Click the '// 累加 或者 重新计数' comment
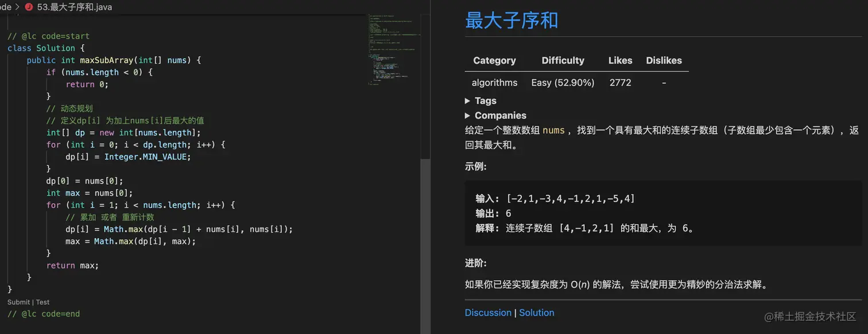This screenshot has height=334, width=868. coord(110,217)
